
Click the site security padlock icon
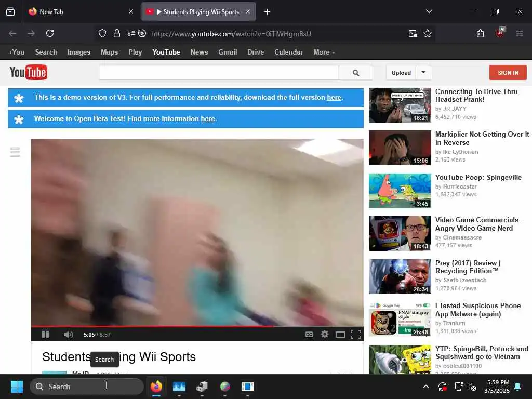coord(117,33)
